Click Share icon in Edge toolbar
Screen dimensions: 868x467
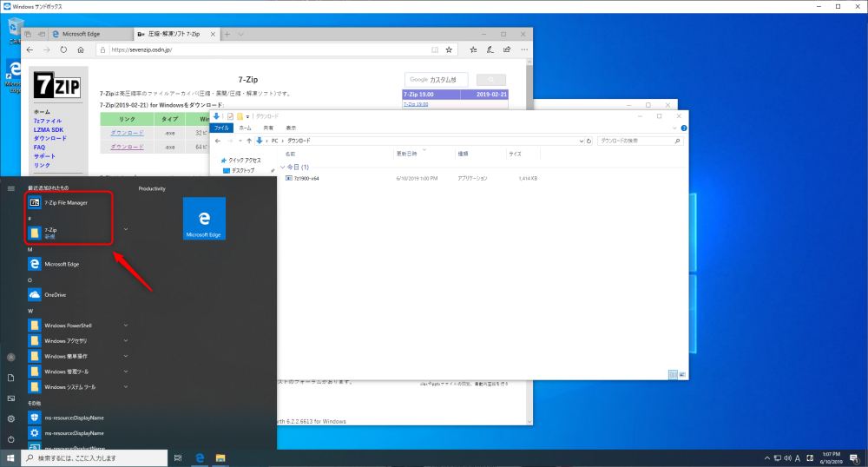(x=507, y=49)
